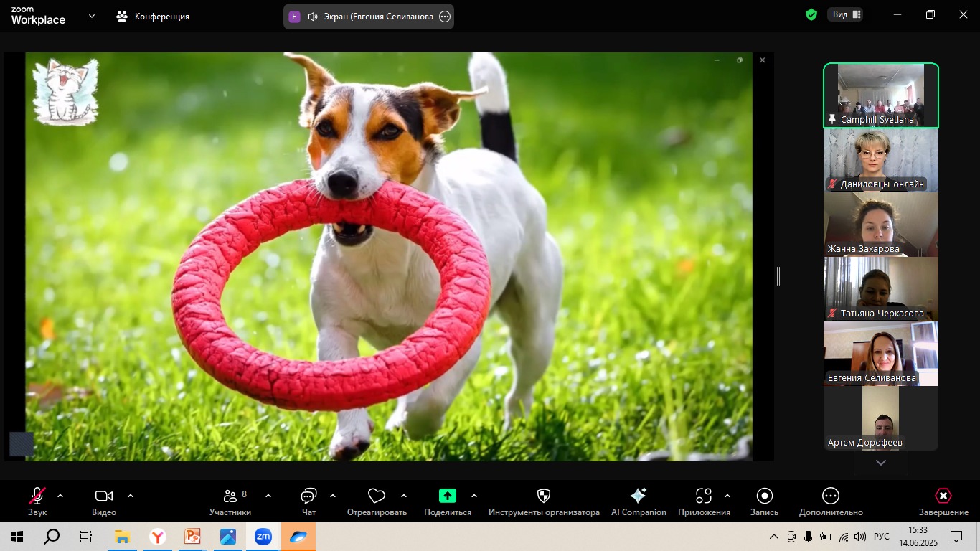Open the Participants list
Image resolution: width=980 pixels, height=551 pixels.
230,496
